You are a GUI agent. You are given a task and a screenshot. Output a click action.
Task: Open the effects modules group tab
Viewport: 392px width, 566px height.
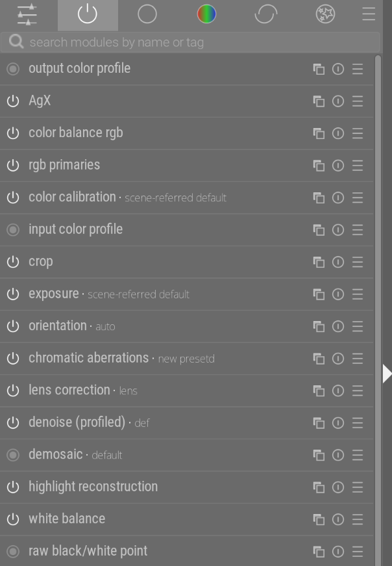point(325,14)
